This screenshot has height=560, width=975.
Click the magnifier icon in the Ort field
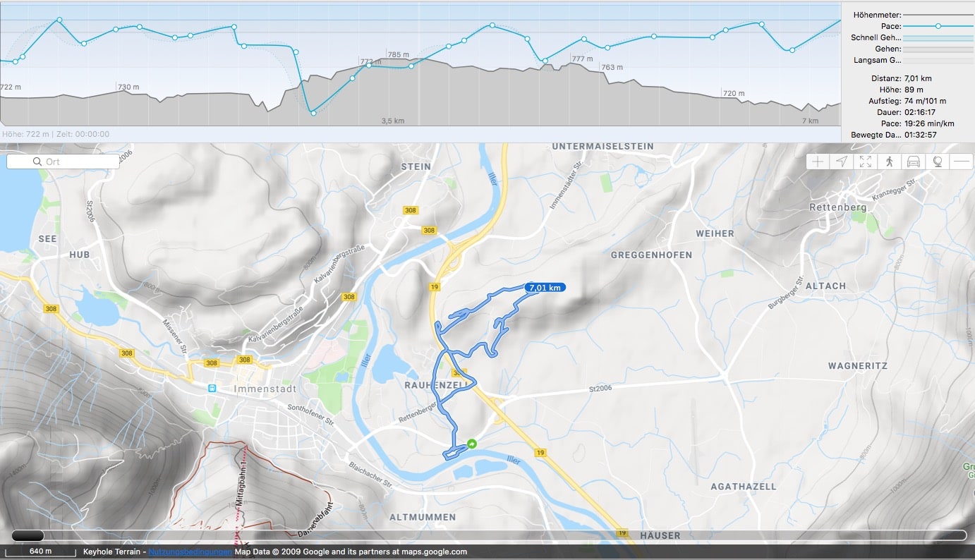37,162
